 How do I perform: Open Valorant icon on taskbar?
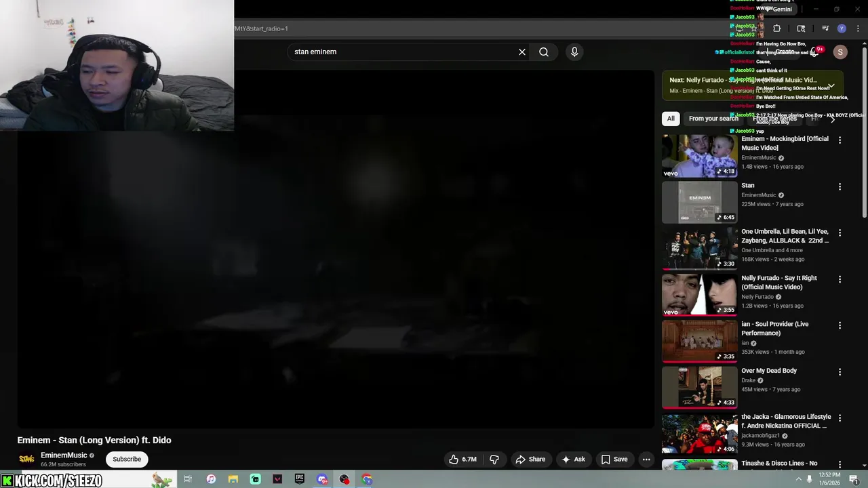point(277,479)
